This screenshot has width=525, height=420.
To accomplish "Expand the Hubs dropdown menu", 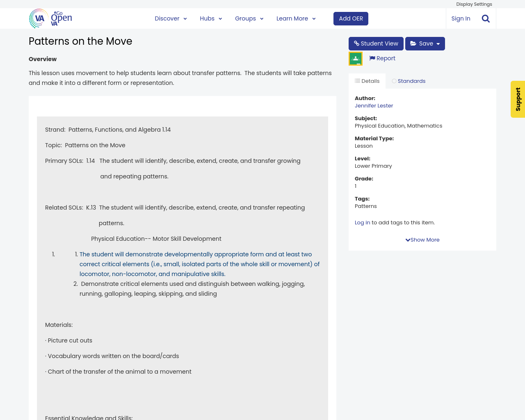I will pos(211,18).
